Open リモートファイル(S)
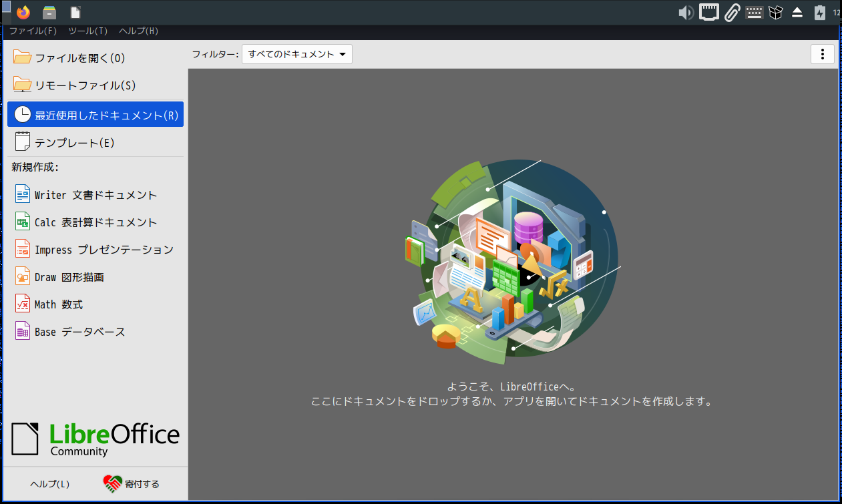The height and width of the screenshot is (504, 842). pos(95,85)
